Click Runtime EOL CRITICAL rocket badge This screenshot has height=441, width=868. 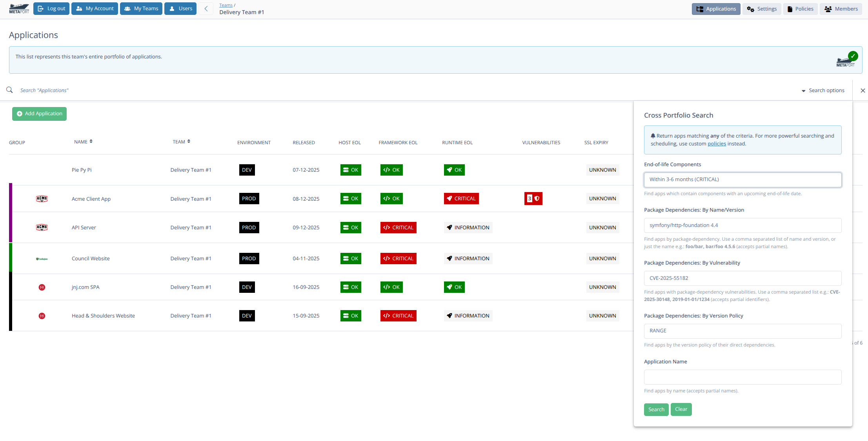[461, 199]
